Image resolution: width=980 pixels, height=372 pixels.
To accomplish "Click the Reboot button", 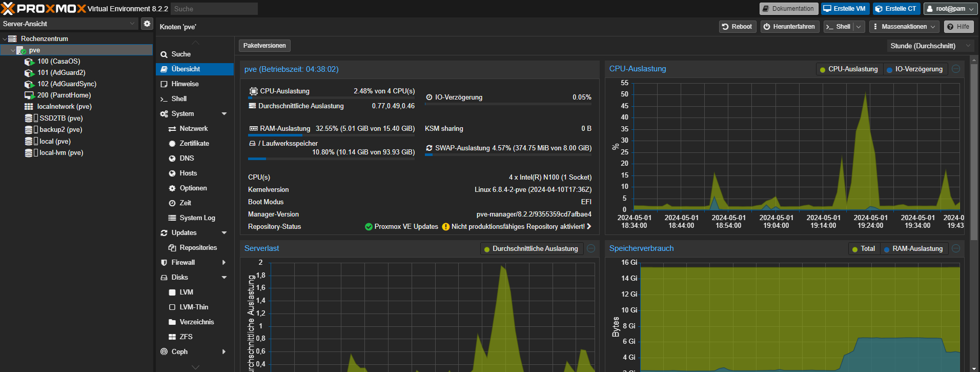I will click(737, 27).
